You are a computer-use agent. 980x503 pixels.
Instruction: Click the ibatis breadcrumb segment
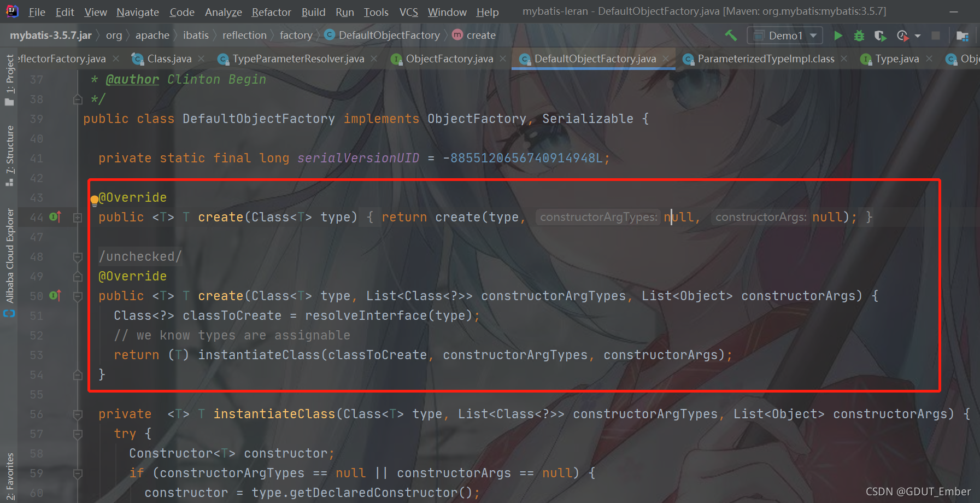click(x=196, y=36)
